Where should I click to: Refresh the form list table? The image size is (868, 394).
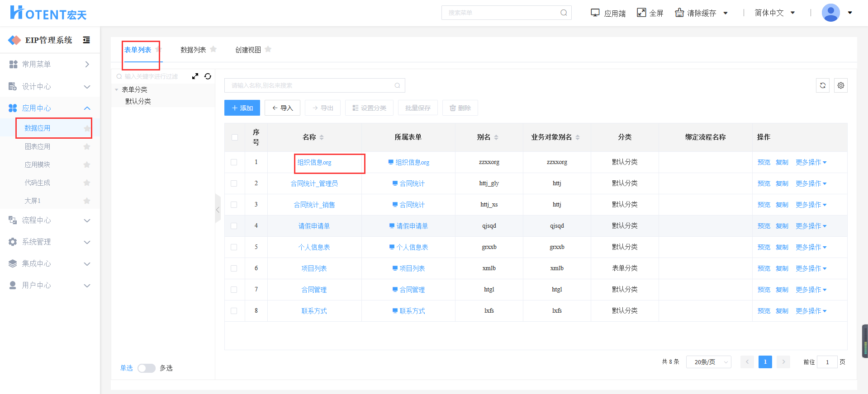[823, 85]
